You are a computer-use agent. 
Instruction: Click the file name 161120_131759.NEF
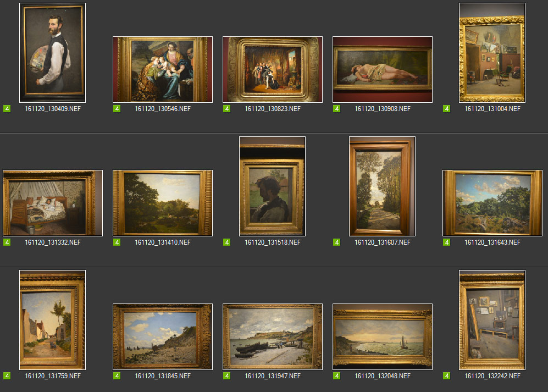[53, 376]
